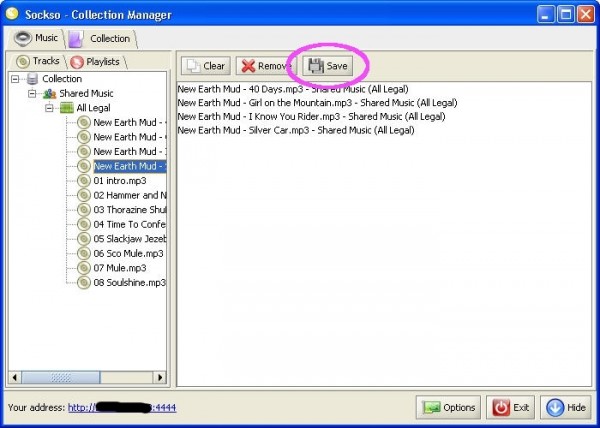
Task: Select 01 intro.mp3 track
Action: 120,181
